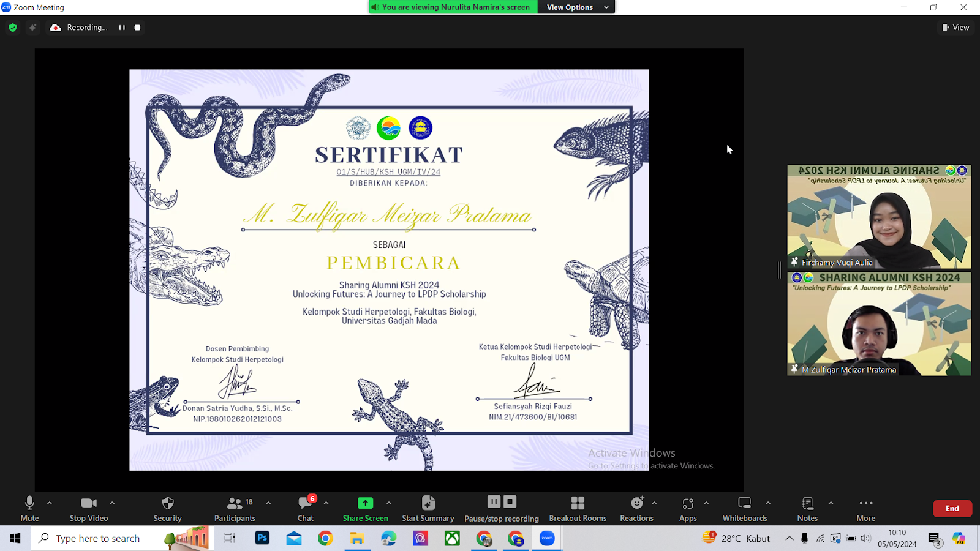This screenshot has width=980, height=551.
Task: Open Windows Start menu
Action: click(15, 538)
